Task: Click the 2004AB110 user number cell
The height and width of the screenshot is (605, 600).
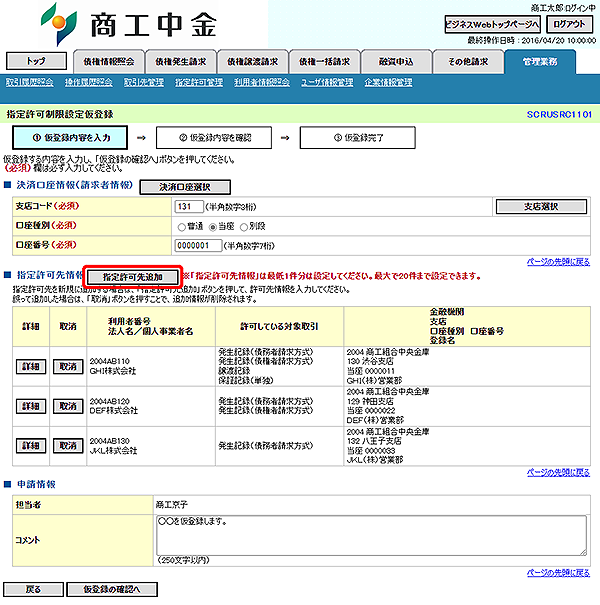Action: click(x=110, y=361)
